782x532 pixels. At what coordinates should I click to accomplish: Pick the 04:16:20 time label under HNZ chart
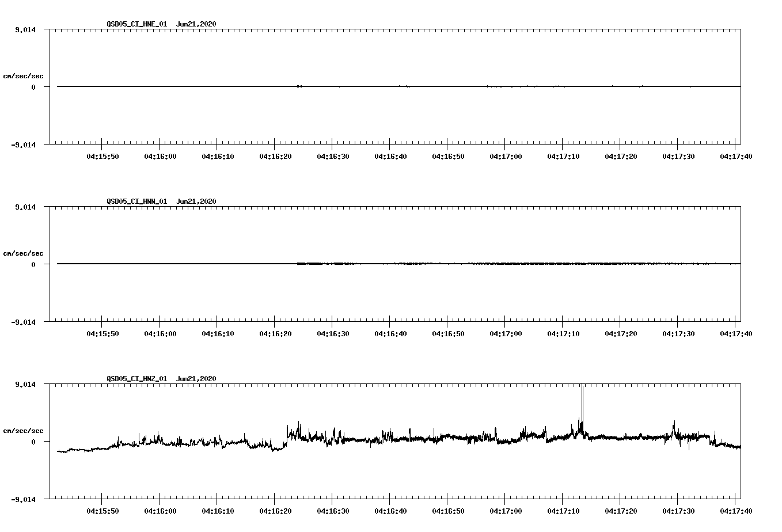[x=275, y=511]
